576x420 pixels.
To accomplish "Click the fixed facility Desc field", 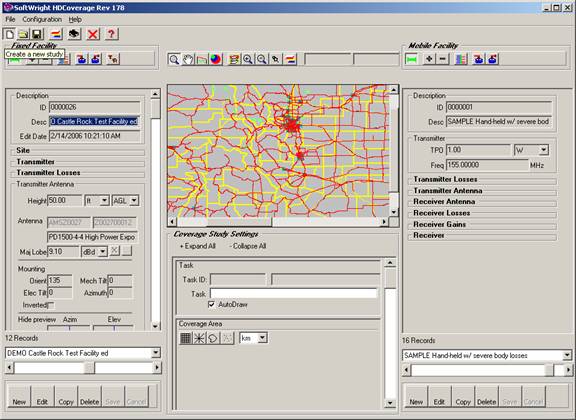I will click(94, 122).
